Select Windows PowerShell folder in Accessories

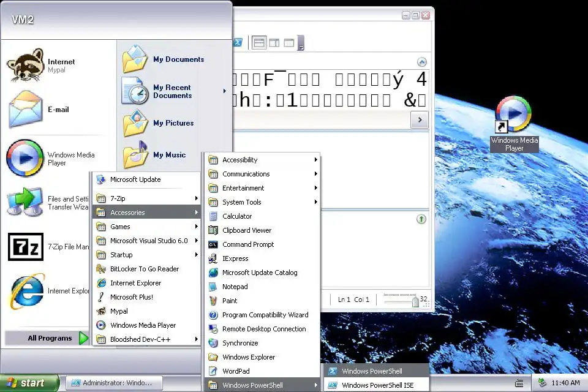[263, 385]
